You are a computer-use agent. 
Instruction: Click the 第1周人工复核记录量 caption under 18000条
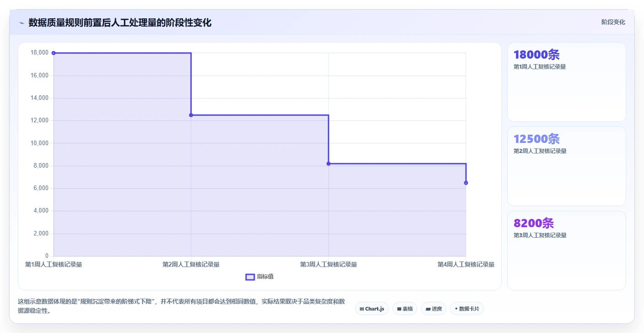[540, 67]
